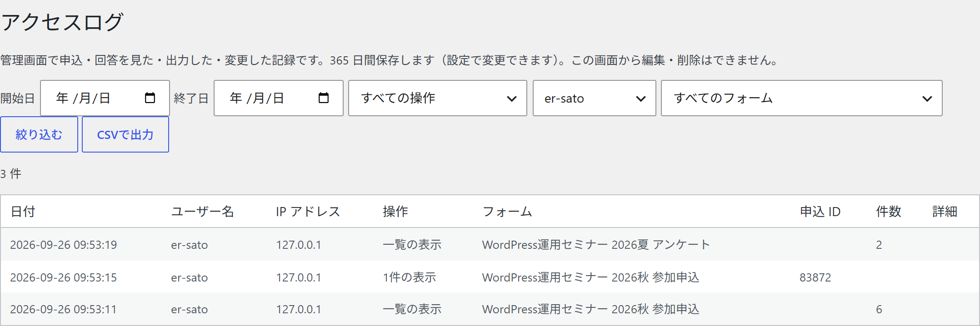The height and width of the screenshot is (326, 980).
Task: Click the アクセスログ page heading
Action: (62, 22)
